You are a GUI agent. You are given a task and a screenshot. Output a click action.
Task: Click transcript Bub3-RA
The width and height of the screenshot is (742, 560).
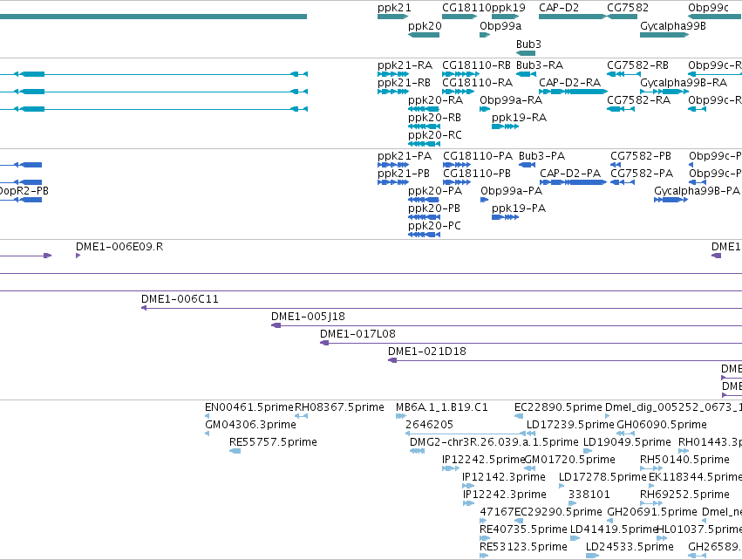[527, 74]
